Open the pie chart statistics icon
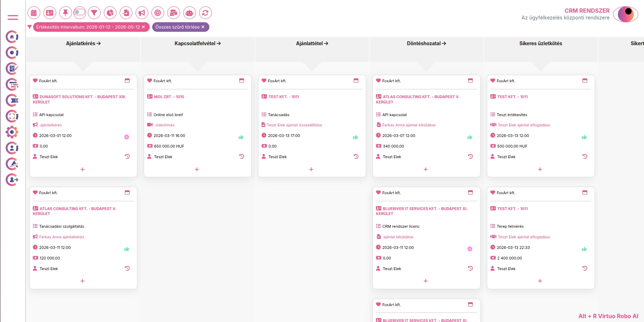644x322 pixels. click(x=110, y=13)
